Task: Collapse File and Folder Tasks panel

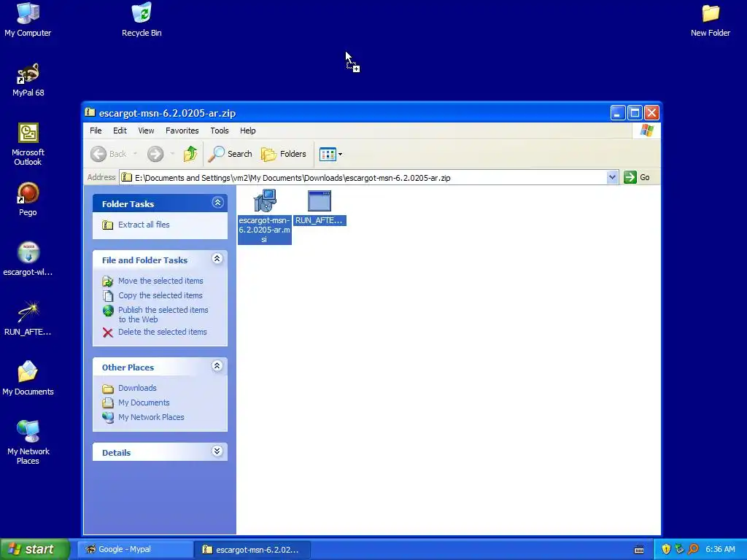Action: [217, 259]
